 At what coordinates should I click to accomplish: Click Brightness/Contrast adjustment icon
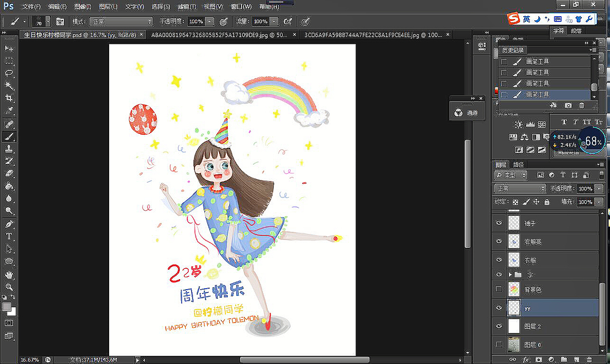pyautogui.click(x=518, y=124)
